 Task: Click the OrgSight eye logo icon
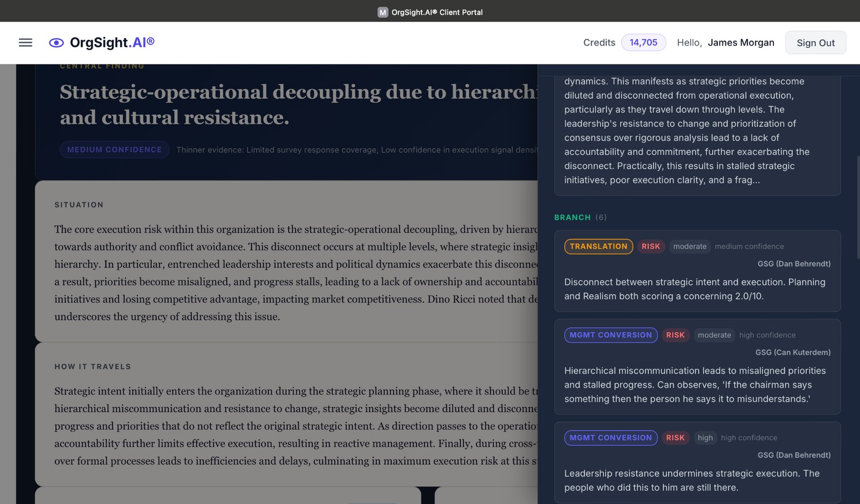56,43
